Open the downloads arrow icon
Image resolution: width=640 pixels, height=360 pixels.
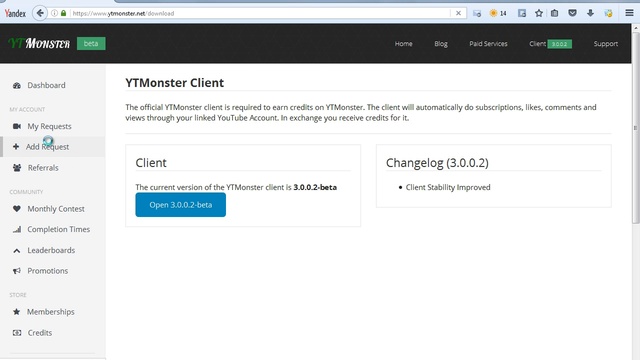click(590, 13)
